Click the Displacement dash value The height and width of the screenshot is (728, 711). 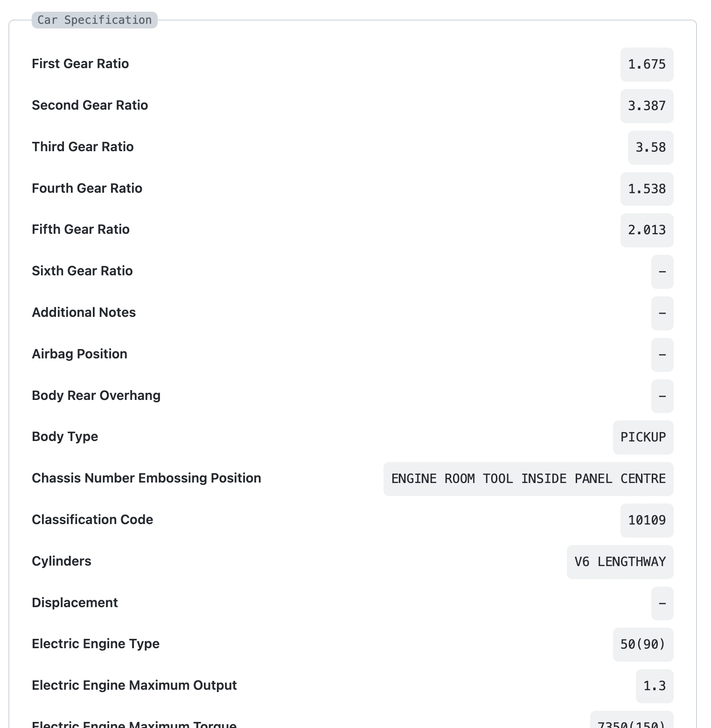(x=662, y=603)
